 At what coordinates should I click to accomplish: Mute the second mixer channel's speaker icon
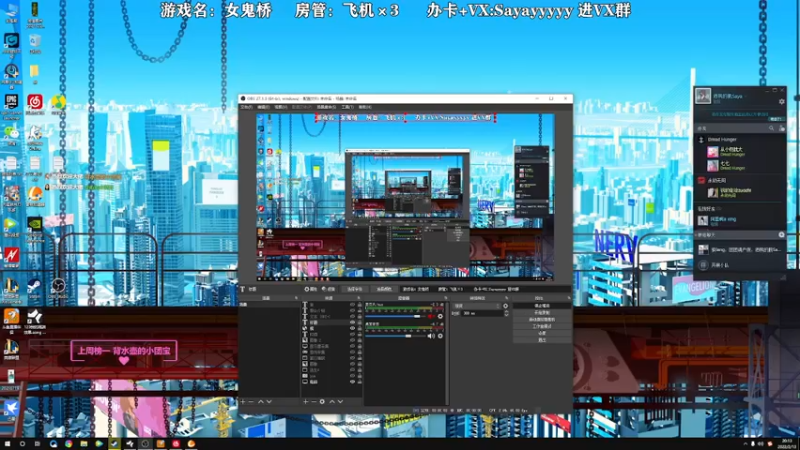[431, 336]
